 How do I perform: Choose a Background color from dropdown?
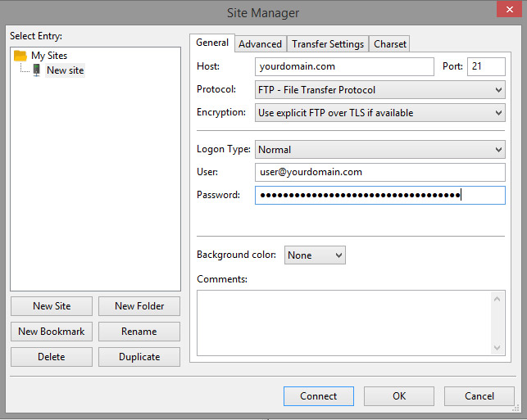pos(315,255)
